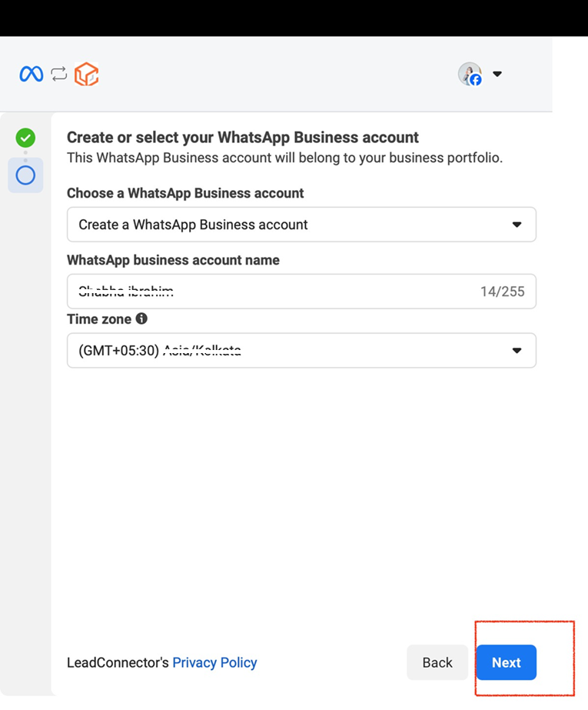Image resolution: width=588 pixels, height=710 pixels.
Task: Click the Choose a WhatsApp Business account label
Action: tap(185, 193)
